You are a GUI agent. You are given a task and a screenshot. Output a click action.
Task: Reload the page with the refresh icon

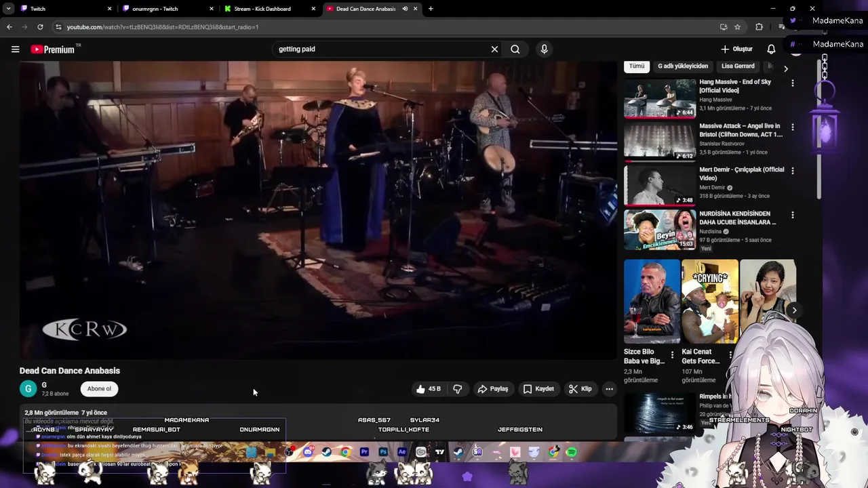click(40, 27)
